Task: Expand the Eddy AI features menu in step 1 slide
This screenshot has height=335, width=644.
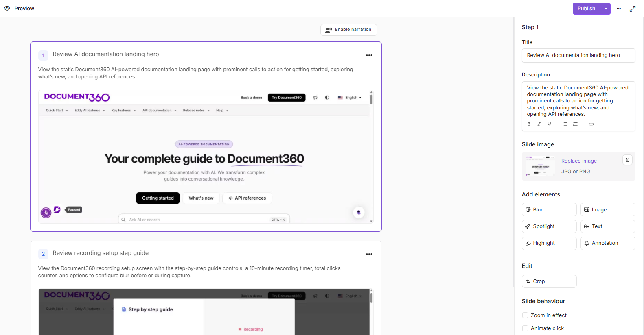Action: click(x=90, y=111)
